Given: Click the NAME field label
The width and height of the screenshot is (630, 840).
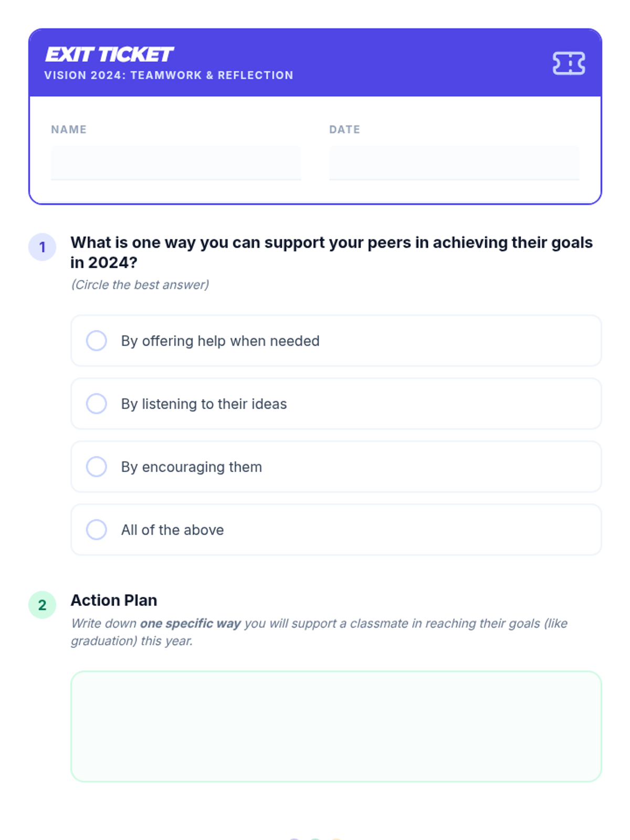Looking at the screenshot, I should pyautogui.click(x=69, y=130).
